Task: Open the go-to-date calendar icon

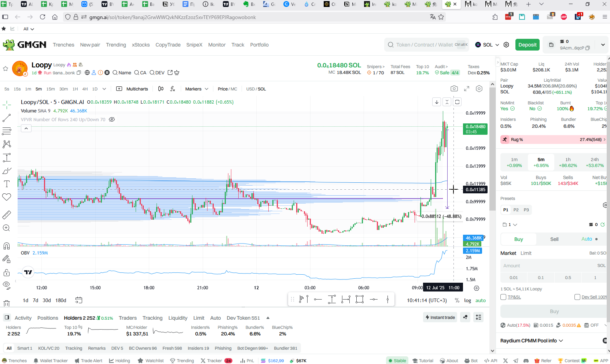Action: (79, 300)
